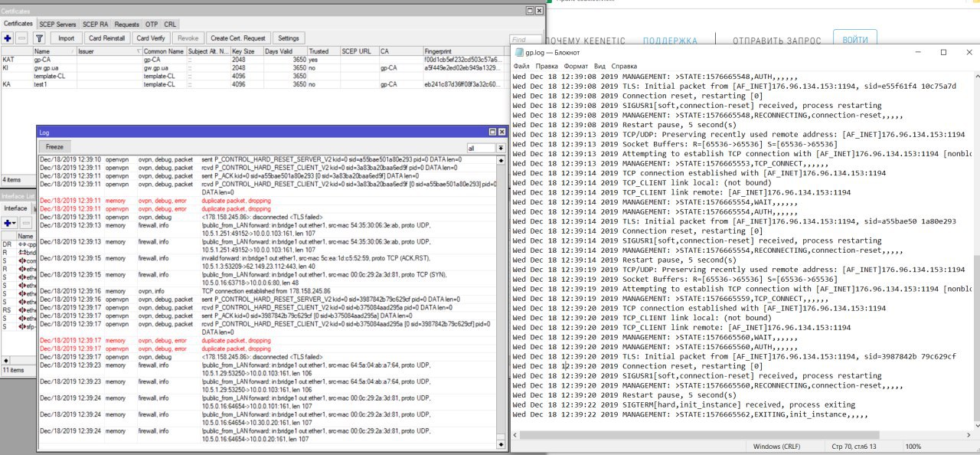
Task: Click ОТПРАВИТЬ ЗАПРОС link
Action: tap(776, 41)
